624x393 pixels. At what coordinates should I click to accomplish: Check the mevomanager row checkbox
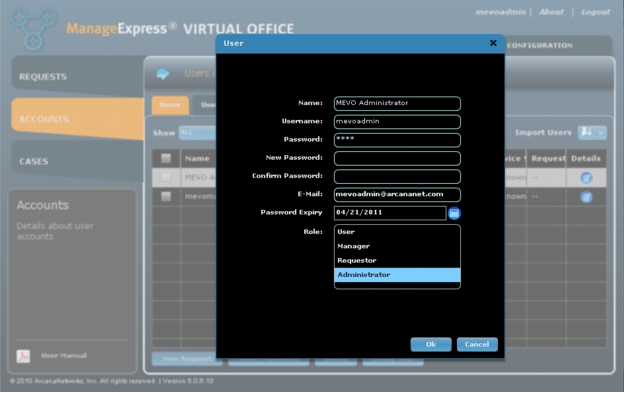point(166,196)
